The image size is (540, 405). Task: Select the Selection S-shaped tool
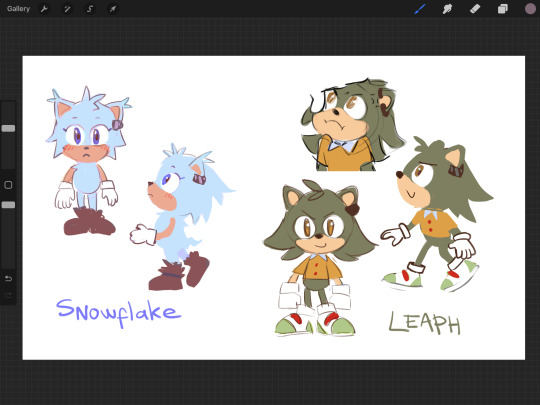point(90,9)
